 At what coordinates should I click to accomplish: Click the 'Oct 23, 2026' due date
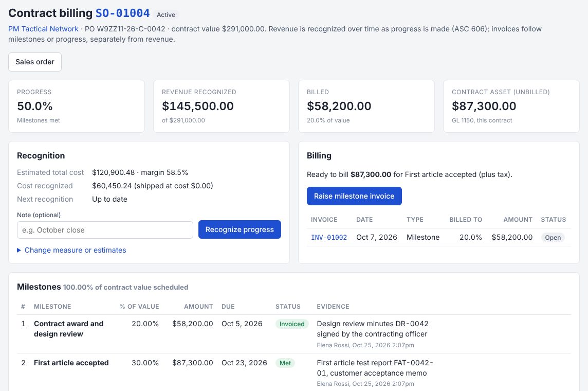point(244,363)
